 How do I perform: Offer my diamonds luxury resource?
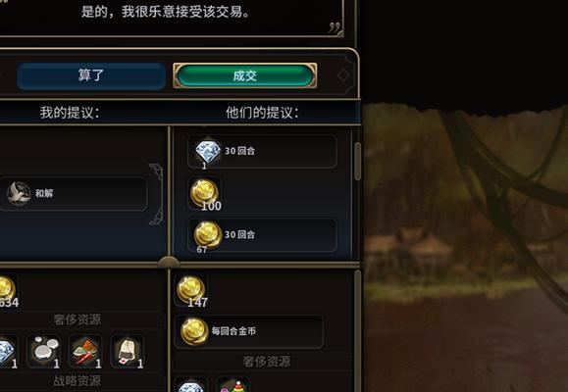coord(7,351)
